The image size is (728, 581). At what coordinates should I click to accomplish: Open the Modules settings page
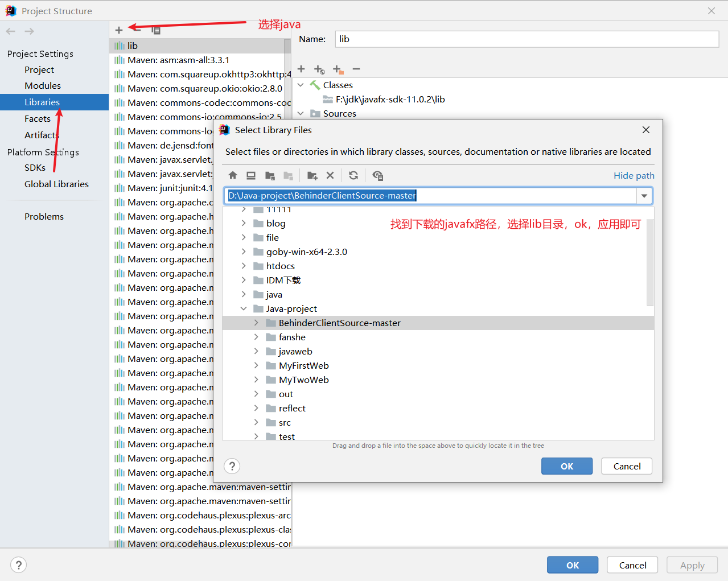click(43, 85)
